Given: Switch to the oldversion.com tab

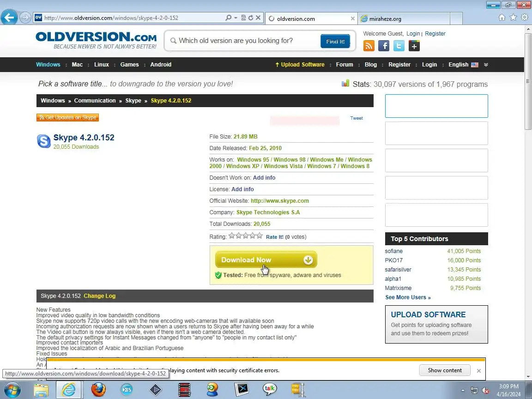Looking at the screenshot, I should pyautogui.click(x=311, y=18).
